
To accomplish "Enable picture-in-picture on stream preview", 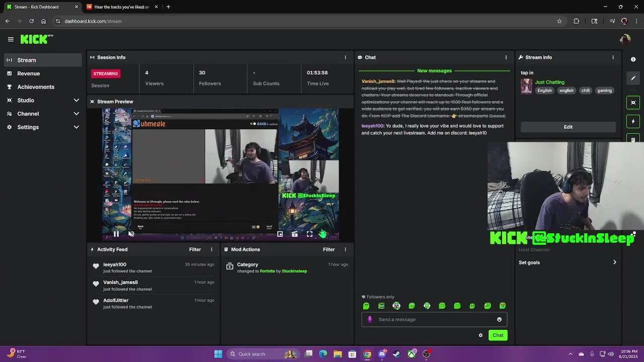I will click(x=280, y=234).
